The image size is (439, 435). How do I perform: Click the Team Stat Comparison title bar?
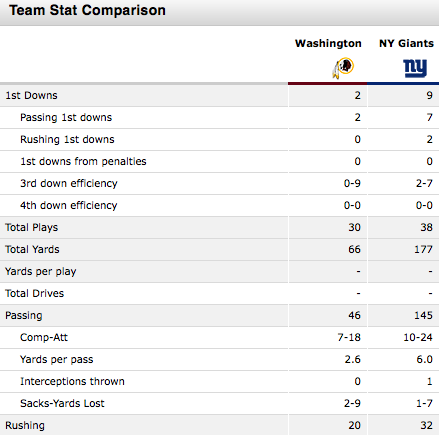219,13
